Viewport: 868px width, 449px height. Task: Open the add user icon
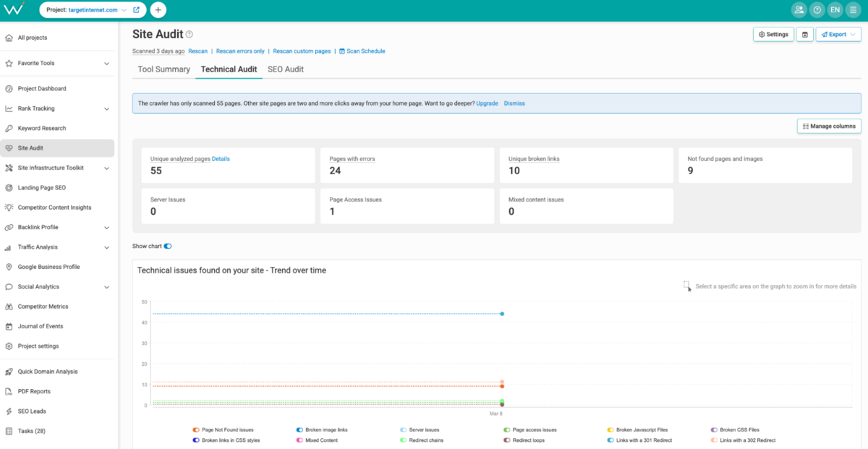[x=799, y=10]
